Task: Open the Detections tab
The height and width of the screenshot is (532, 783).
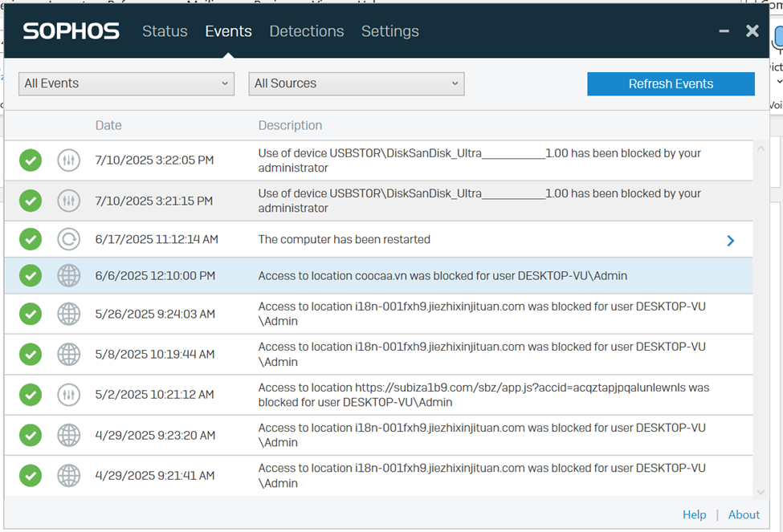Action: coord(306,31)
